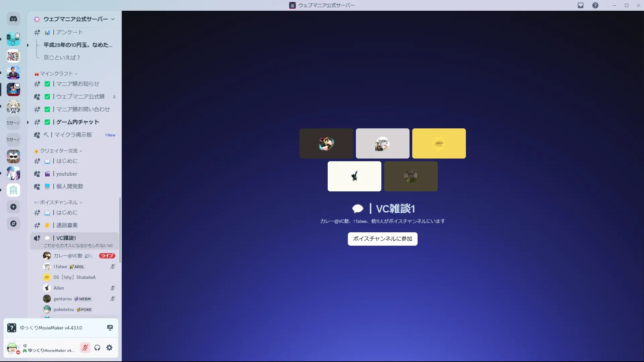
Task: Open the ゲーム内チャット channel
Action: pyautogui.click(x=77, y=122)
